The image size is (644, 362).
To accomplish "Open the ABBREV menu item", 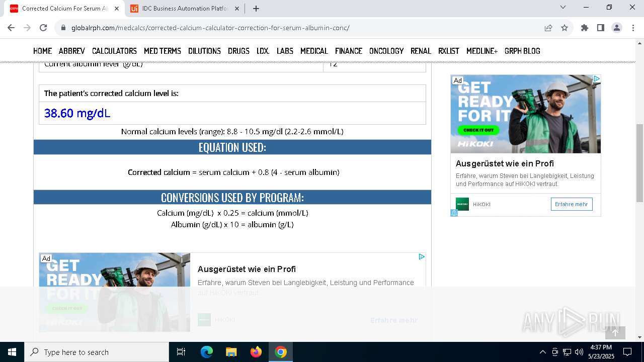I will point(71,51).
